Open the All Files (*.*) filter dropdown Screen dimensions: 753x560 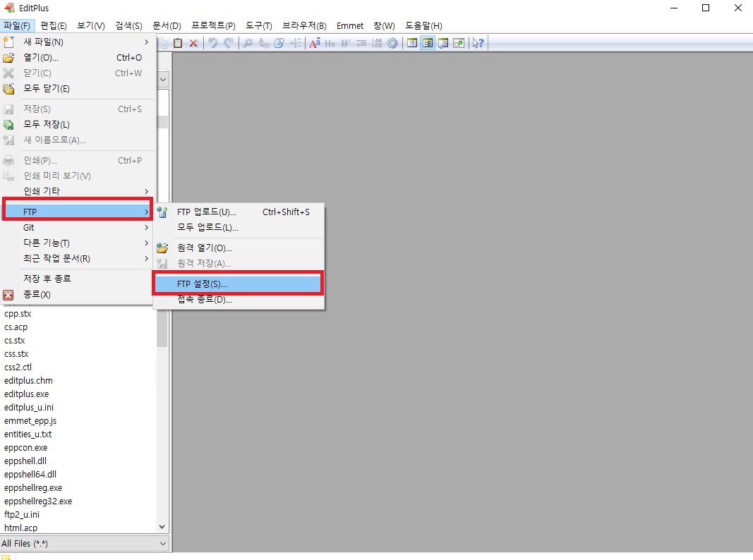(x=163, y=544)
